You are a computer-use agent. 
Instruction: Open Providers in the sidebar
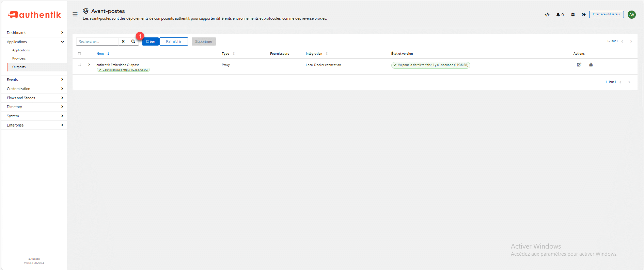coord(19,58)
